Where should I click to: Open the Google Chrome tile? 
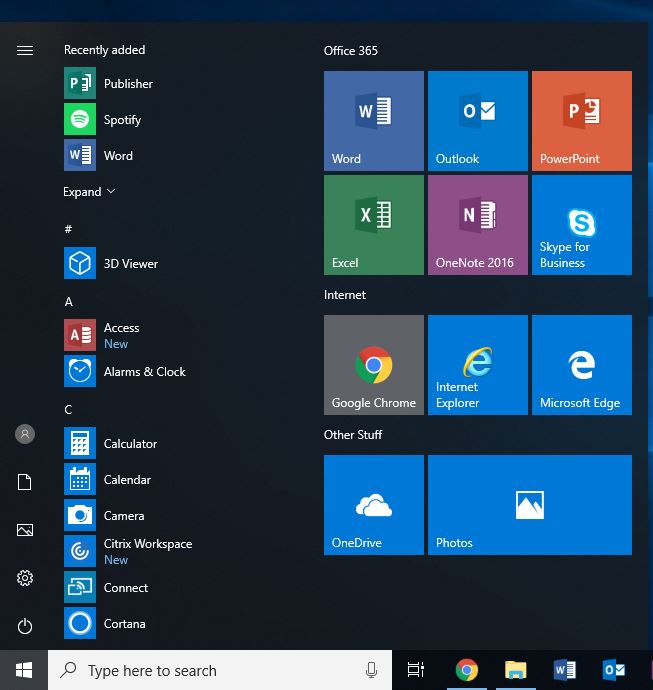pyautogui.click(x=373, y=364)
